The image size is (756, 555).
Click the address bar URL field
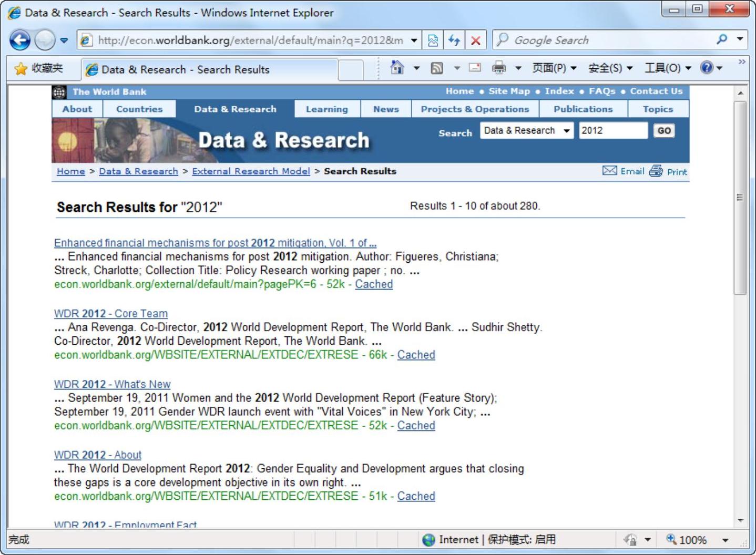pyautogui.click(x=251, y=40)
